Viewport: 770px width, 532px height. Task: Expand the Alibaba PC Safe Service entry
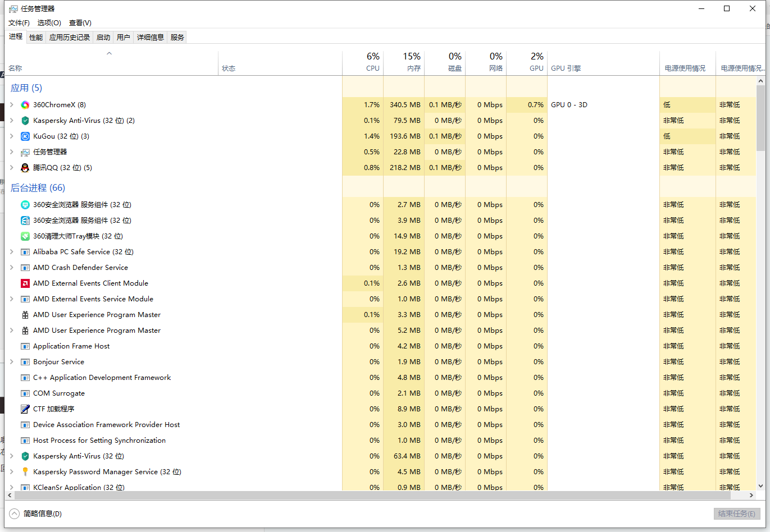click(x=12, y=252)
